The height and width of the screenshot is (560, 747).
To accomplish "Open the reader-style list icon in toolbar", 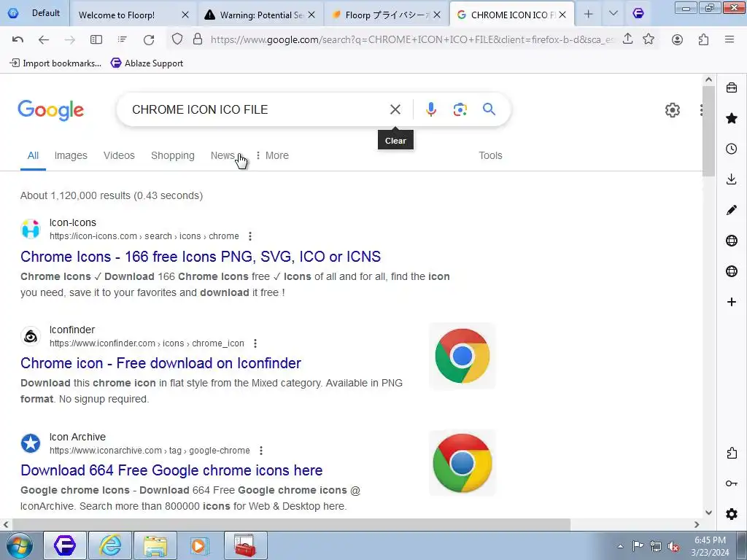I will tap(123, 39).
